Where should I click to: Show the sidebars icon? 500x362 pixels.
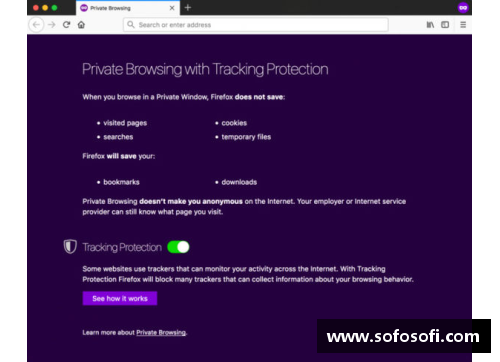coord(445,25)
